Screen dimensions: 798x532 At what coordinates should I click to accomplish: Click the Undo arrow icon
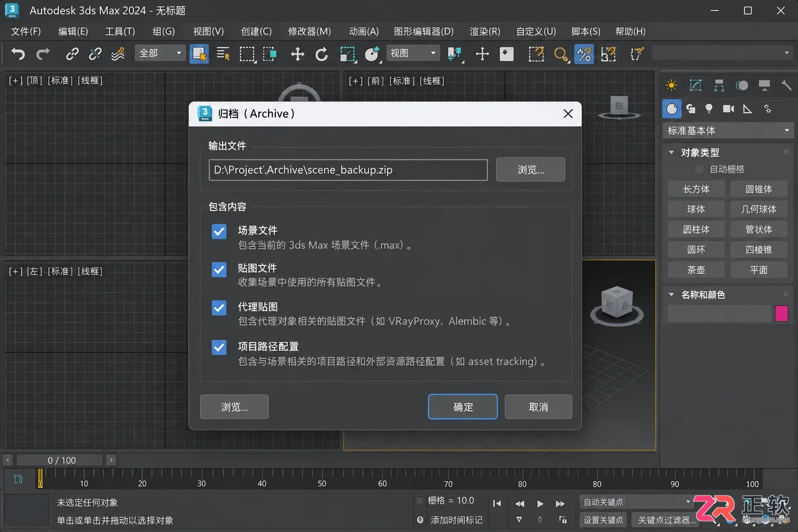pyautogui.click(x=18, y=54)
